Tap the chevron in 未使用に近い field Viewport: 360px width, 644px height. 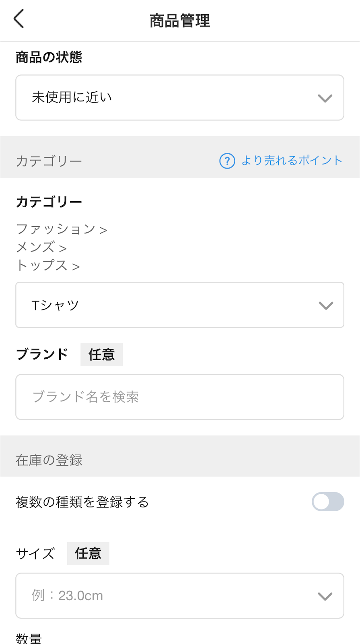pyautogui.click(x=325, y=98)
